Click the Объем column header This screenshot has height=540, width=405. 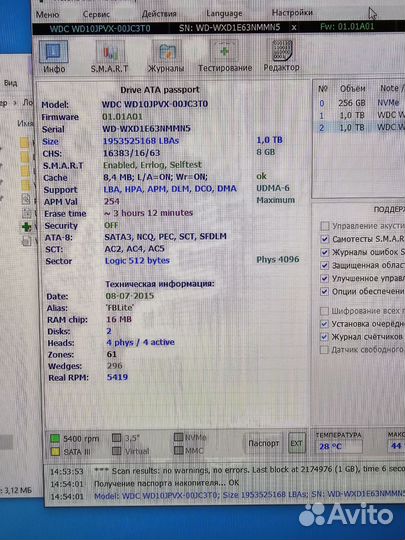pyautogui.click(x=352, y=89)
